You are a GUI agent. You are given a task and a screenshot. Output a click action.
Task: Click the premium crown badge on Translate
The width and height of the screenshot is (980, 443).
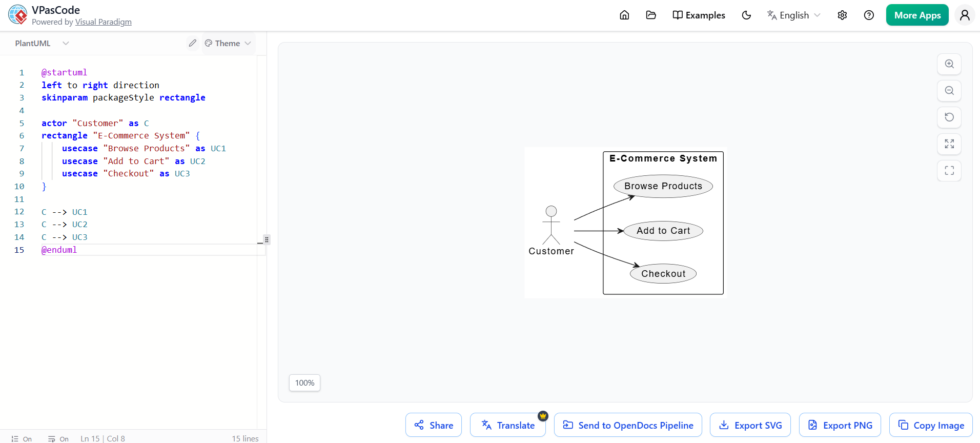543,416
